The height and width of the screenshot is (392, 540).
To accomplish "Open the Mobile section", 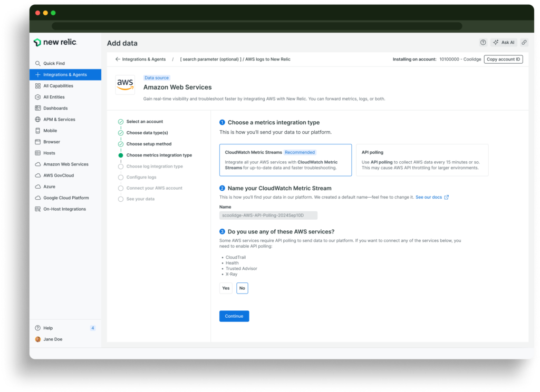I will coord(65,131).
